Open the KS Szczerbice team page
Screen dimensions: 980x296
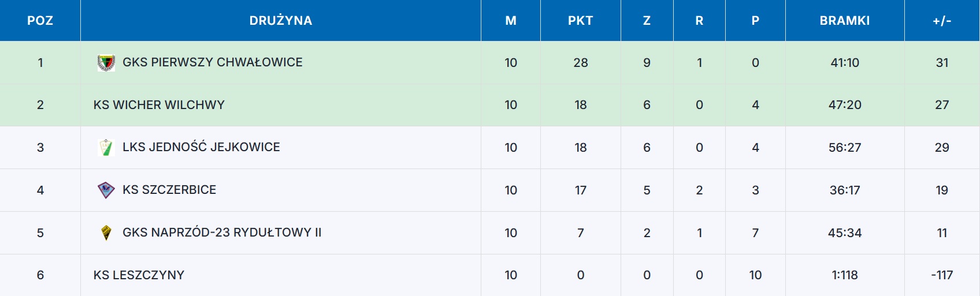point(169,190)
